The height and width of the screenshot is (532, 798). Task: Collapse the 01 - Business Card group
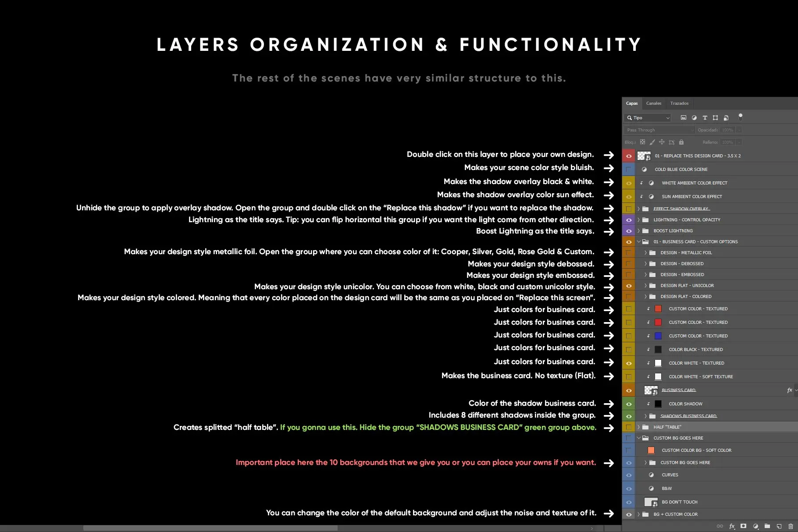(639, 242)
